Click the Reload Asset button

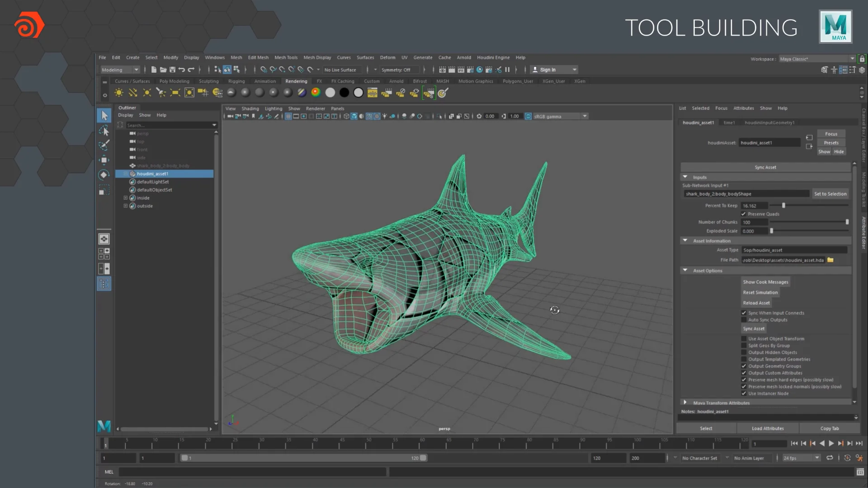[756, 303]
